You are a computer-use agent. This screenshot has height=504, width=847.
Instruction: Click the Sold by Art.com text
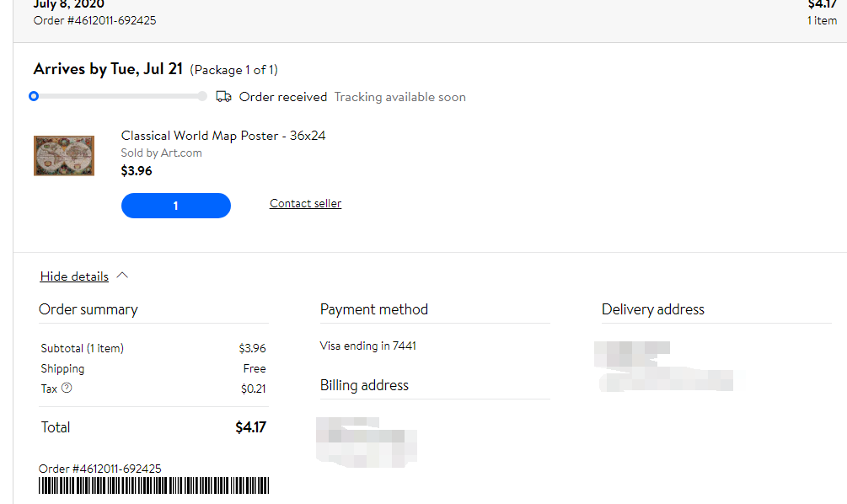161,153
